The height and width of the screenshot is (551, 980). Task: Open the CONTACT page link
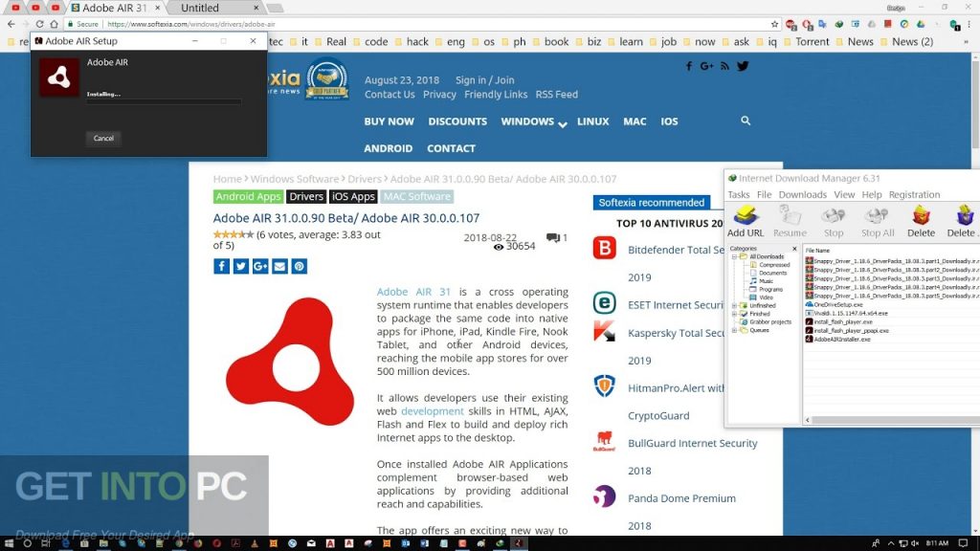452,148
